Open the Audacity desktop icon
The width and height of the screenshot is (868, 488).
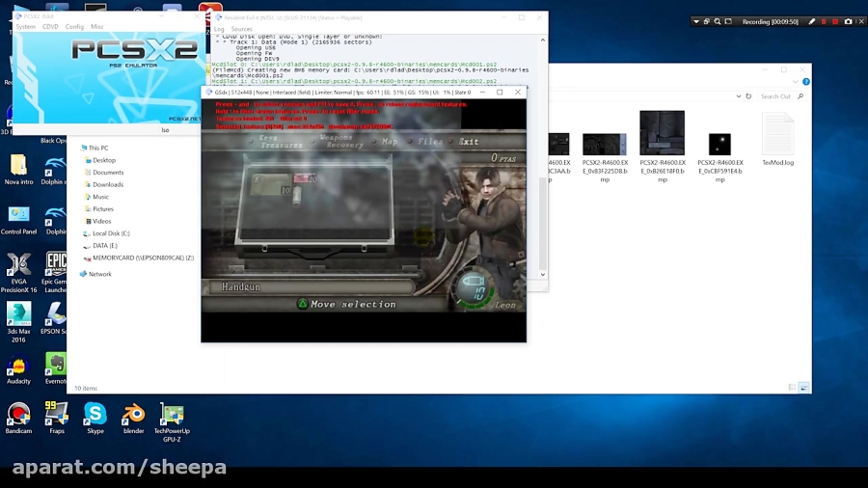click(19, 369)
